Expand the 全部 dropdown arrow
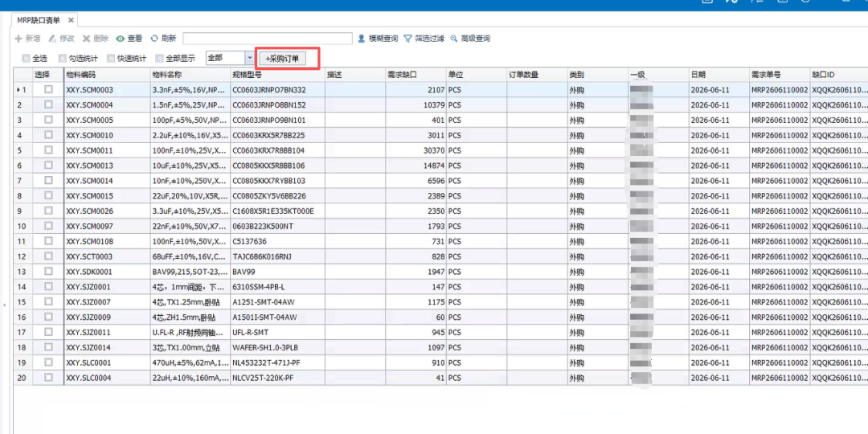Image resolution: width=868 pixels, height=434 pixels. click(x=249, y=58)
